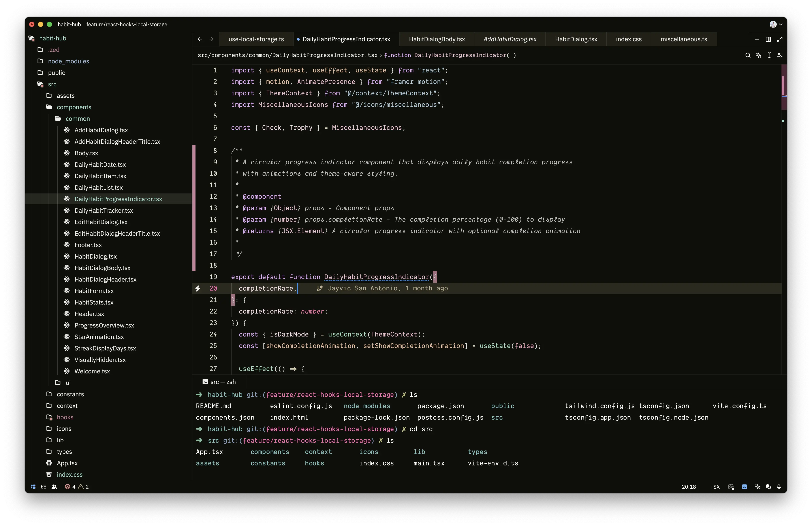Open diagnostics showing 4 errors 2 warnings
Screen dimensions: 812x526
pyautogui.click(x=77, y=487)
